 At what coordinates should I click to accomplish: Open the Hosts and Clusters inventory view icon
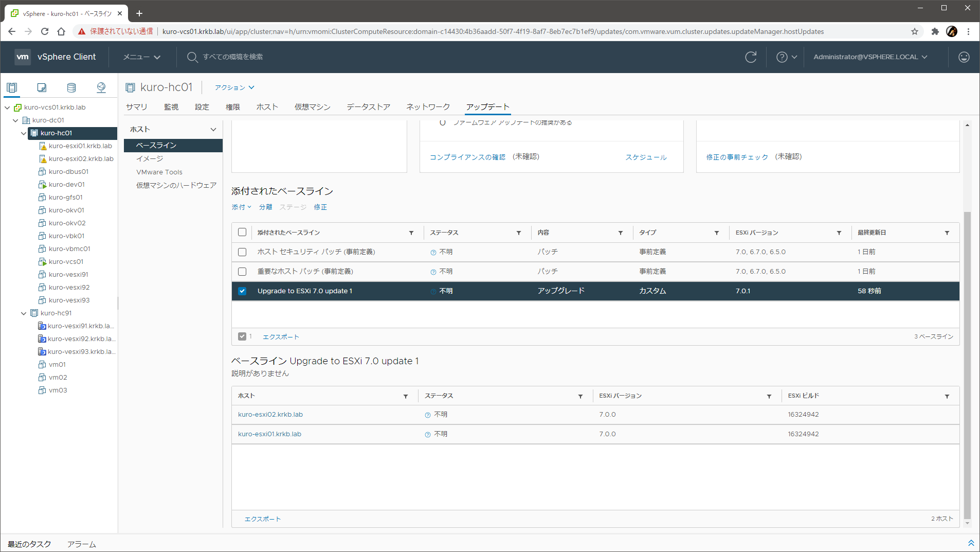click(12, 87)
